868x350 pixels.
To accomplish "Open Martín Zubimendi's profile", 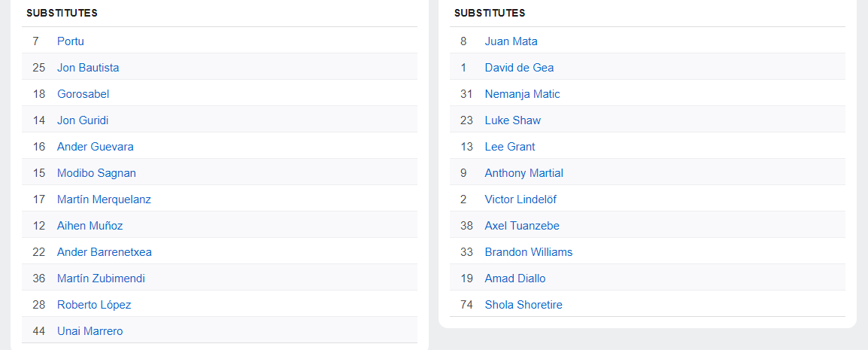I will tap(101, 278).
